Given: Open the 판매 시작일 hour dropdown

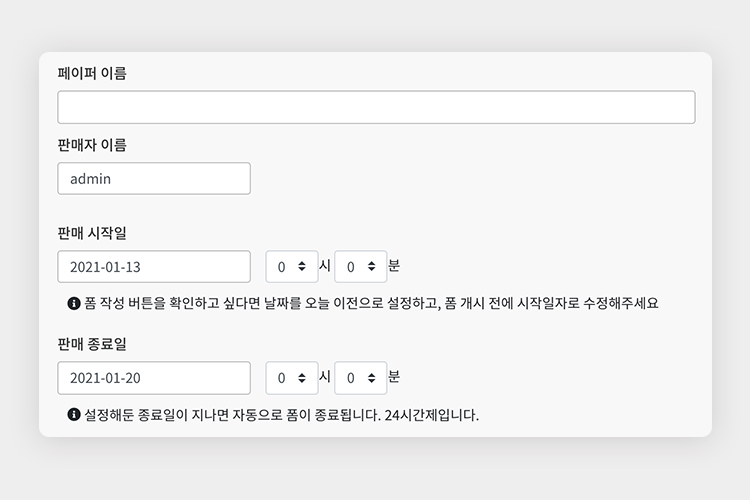Looking at the screenshot, I should (x=292, y=267).
